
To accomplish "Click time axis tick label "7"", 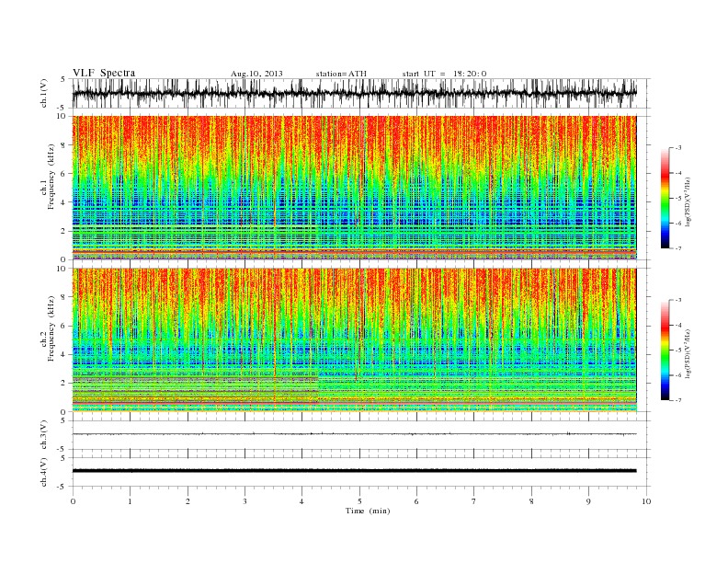I will [474, 501].
